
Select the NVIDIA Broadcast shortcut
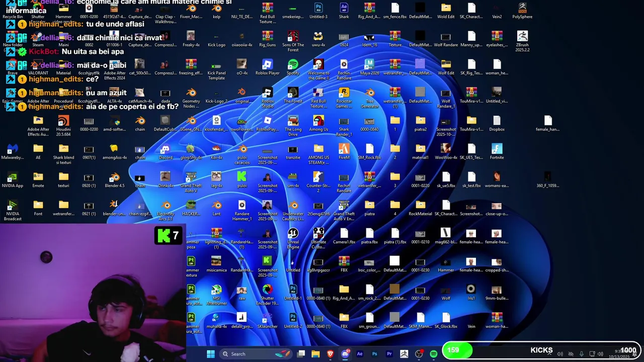point(13,210)
